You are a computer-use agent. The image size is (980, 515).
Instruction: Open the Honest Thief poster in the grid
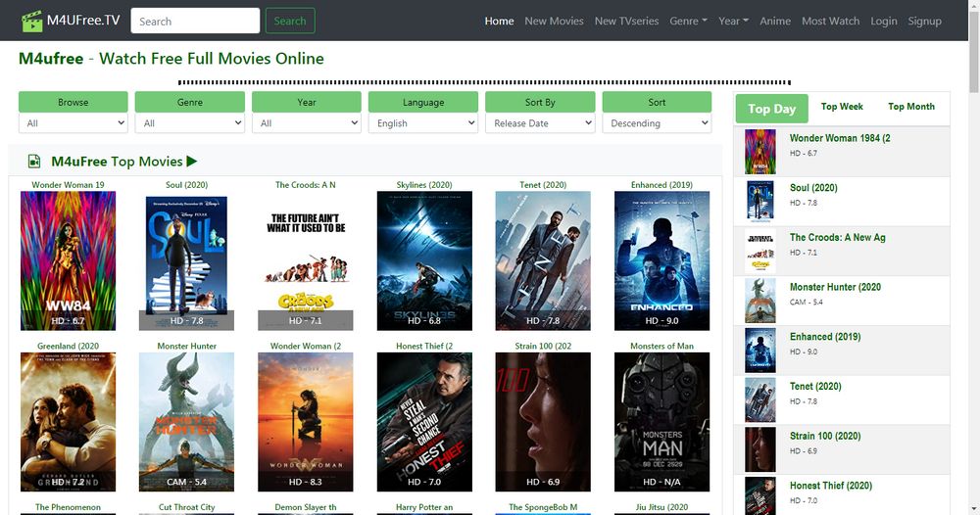(424, 422)
